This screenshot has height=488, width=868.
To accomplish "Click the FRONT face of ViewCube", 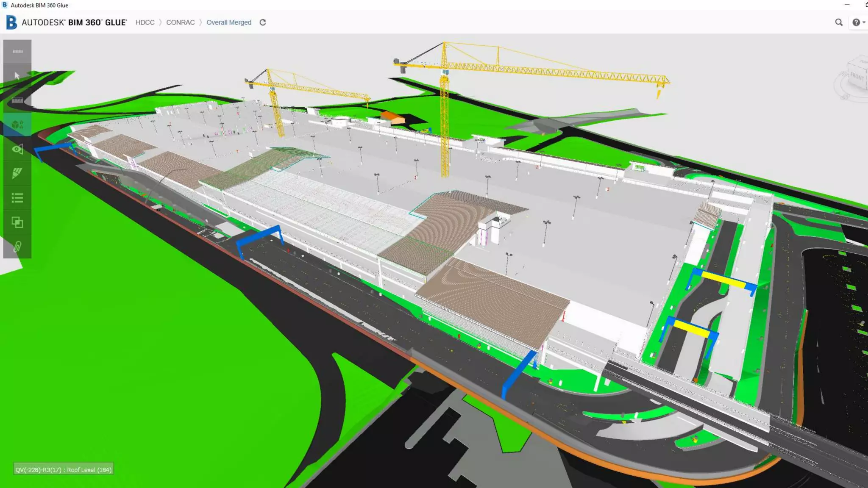I will 856,77.
